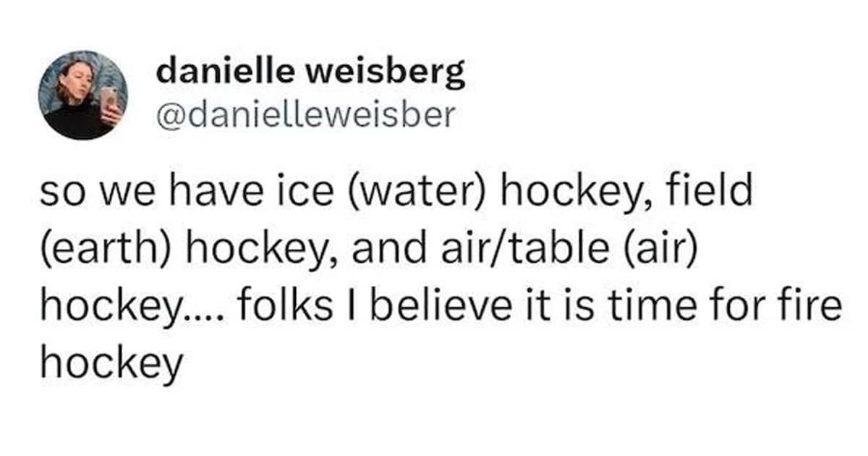The image size is (868, 456).
Task: Click the "hockey" word on the last line
Action: click(111, 364)
